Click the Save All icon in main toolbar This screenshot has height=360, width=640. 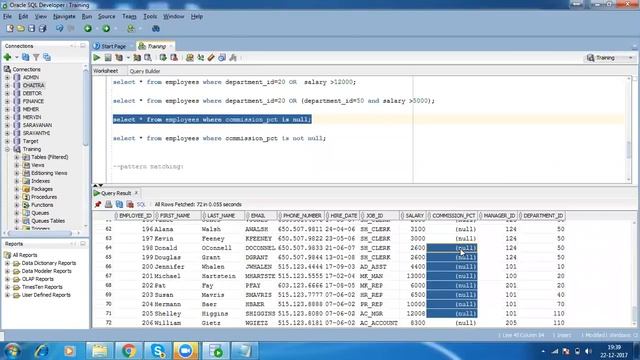(x=42, y=29)
